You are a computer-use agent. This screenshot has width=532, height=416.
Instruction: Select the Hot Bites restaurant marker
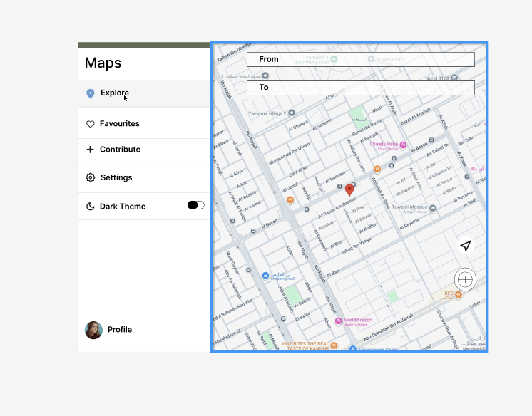pyautogui.click(x=334, y=345)
